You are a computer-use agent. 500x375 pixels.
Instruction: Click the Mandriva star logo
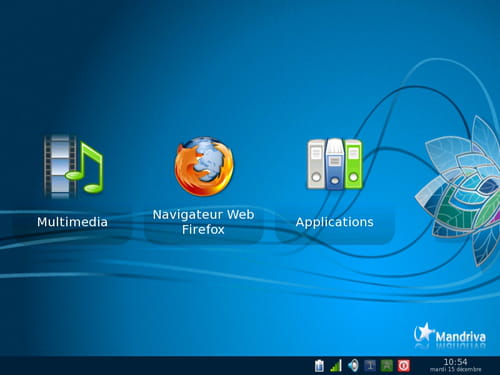[424, 332]
